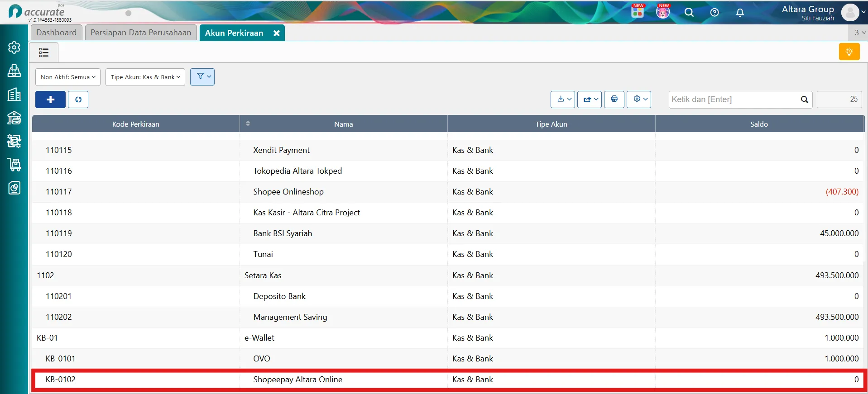Screen dimensions: 868x394
Task: Select the Bank BSI Syariah account
Action: (x=448, y=233)
